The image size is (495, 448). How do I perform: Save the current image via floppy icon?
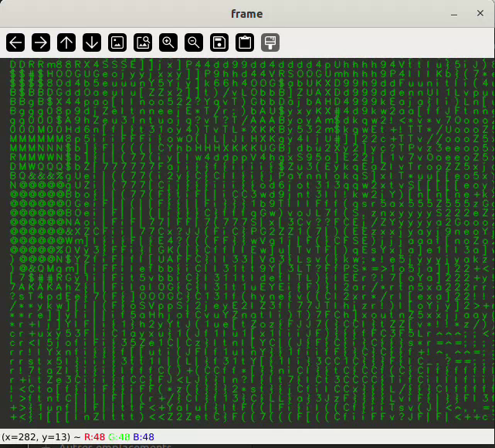point(219,42)
